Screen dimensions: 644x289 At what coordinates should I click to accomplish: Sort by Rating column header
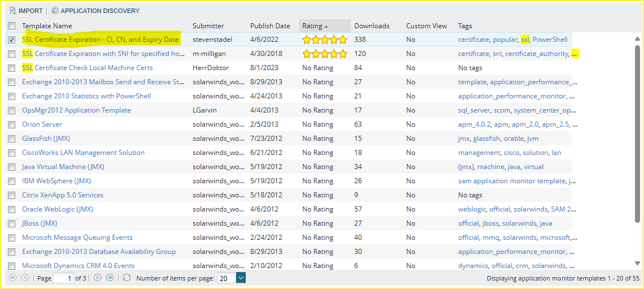(324, 25)
